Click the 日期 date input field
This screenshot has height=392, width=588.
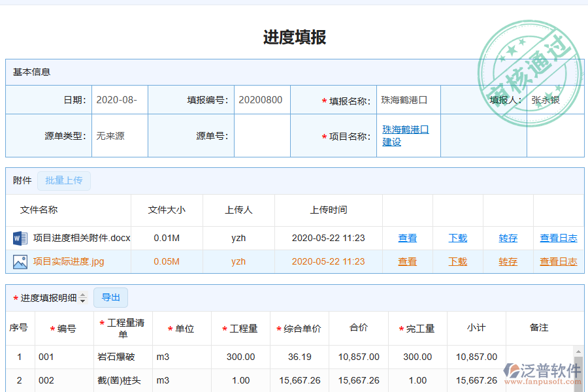[x=120, y=99]
